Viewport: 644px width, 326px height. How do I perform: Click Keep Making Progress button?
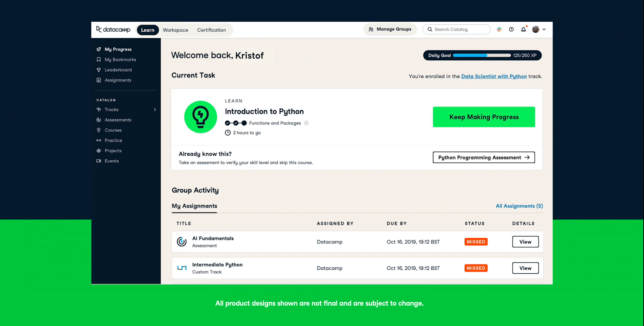(484, 117)
